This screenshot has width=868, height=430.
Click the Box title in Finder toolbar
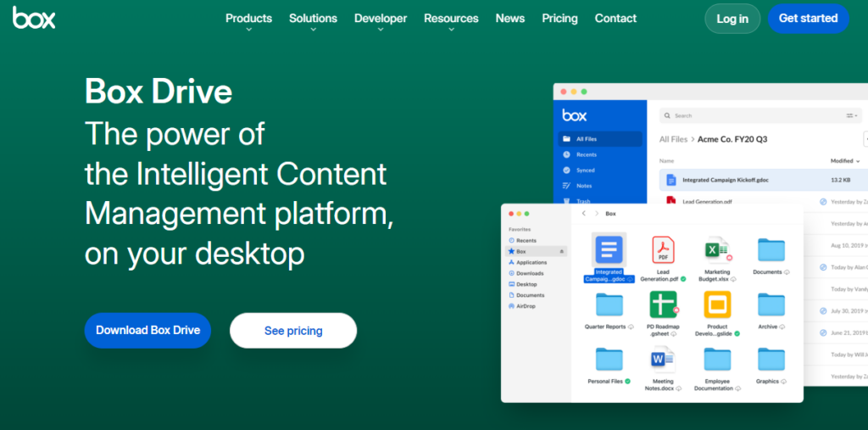[x=610, y=214]
